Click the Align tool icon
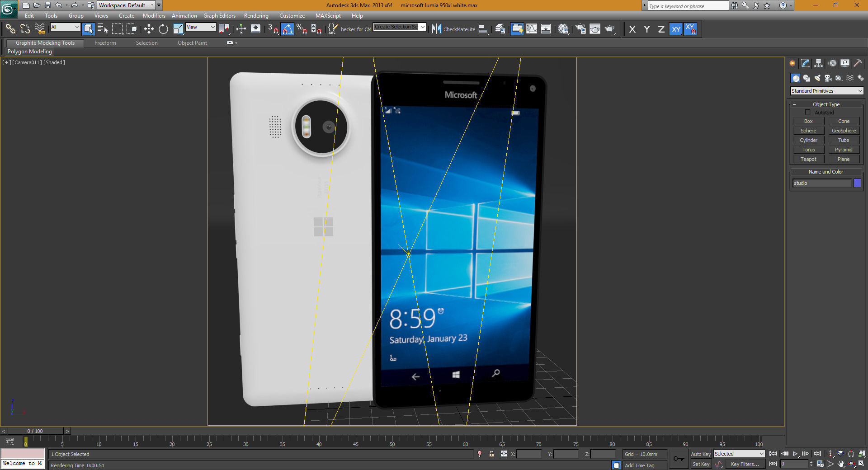Screen dimensions: 868x470 pos(483,29)
